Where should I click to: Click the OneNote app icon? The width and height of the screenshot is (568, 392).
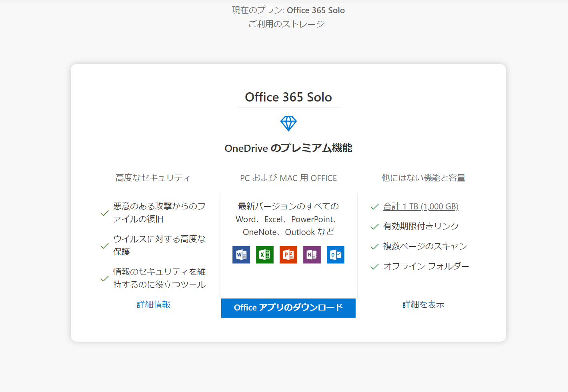[x=312, y=255]
